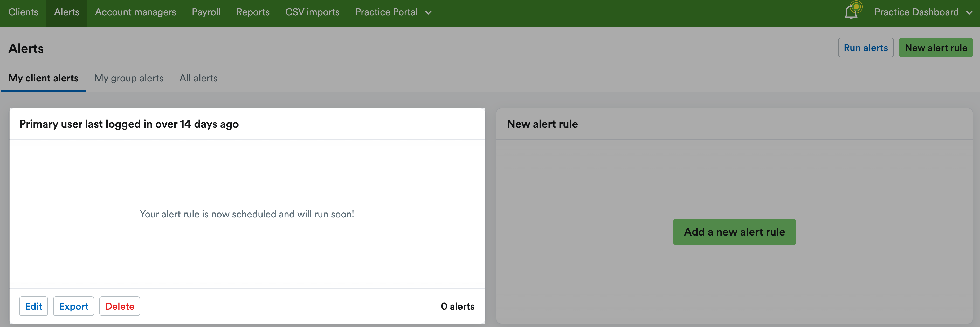Edit the Primary user alert rule

33,306
